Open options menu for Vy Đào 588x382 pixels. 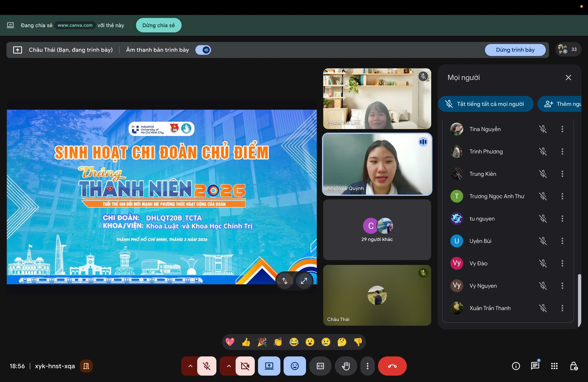point(562,263)
